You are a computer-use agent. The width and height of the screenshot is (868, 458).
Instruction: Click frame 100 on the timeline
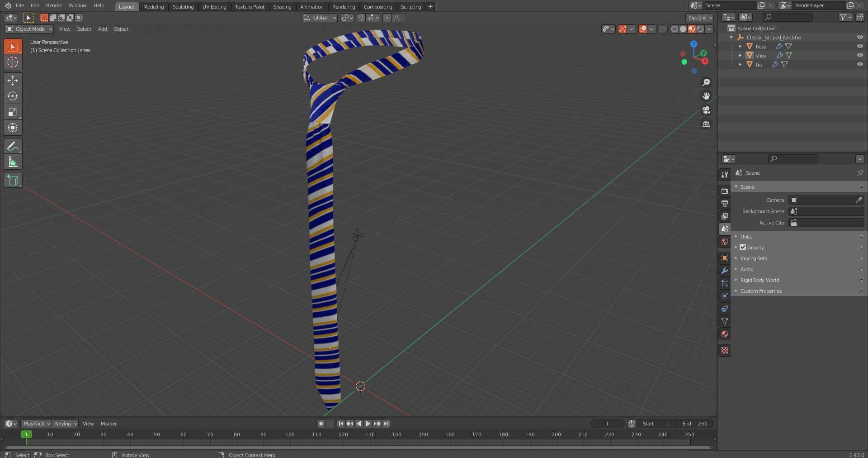pyautogui.click(x=290, y=434)
